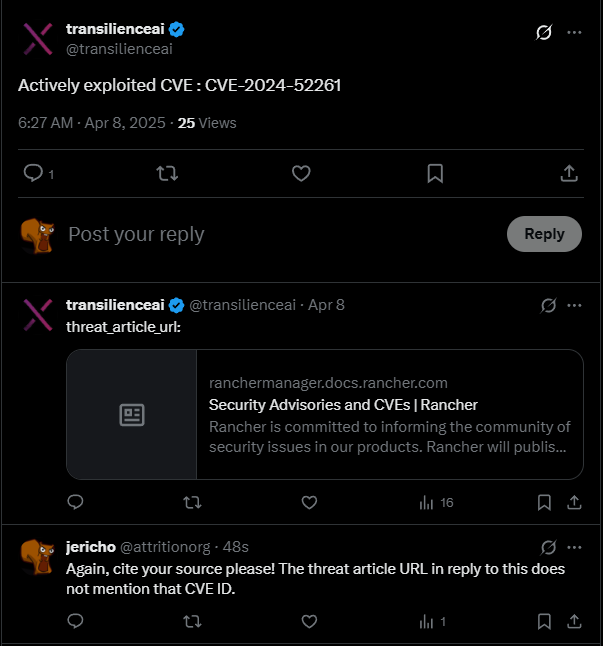Open transilienceai profile avatar at top

(x=37, y=38)
